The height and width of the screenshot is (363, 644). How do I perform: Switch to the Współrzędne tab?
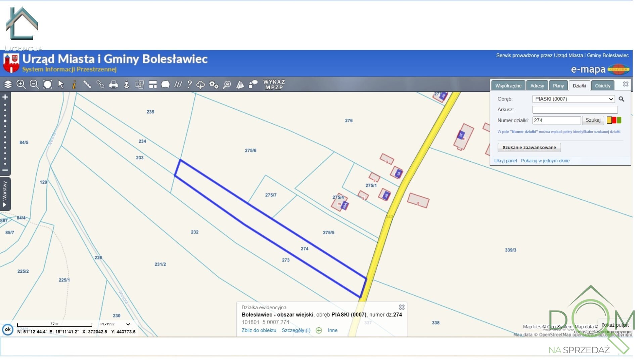point(508,86)
